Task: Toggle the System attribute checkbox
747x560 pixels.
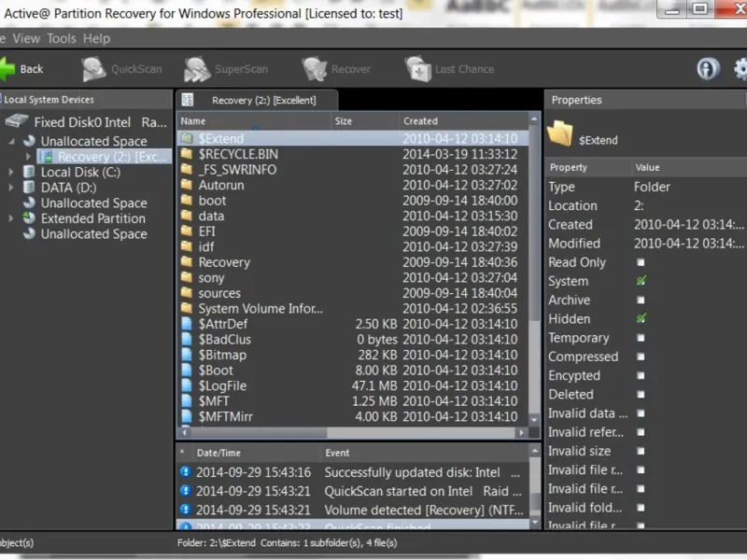Action: coord(641,281)
